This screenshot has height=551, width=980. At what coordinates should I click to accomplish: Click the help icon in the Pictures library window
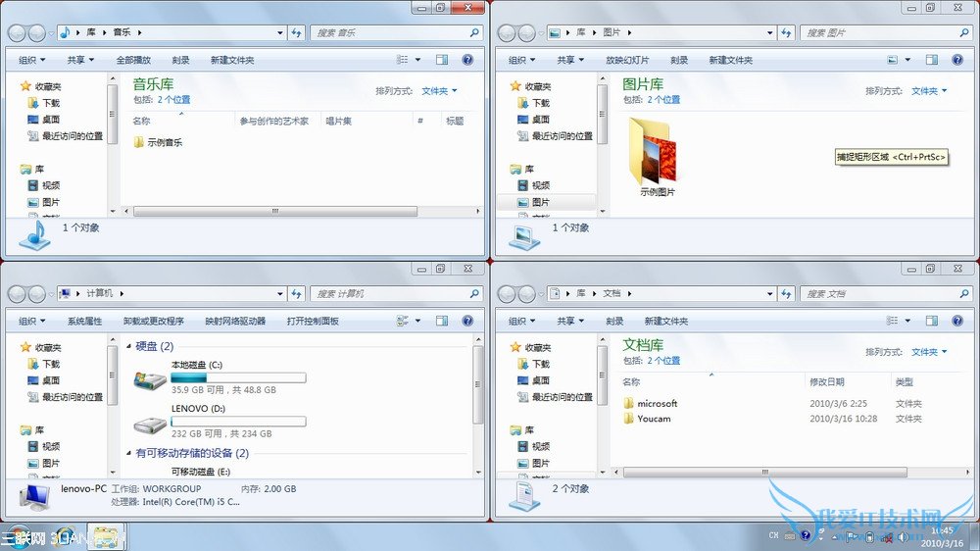click(x=957, y=60)
